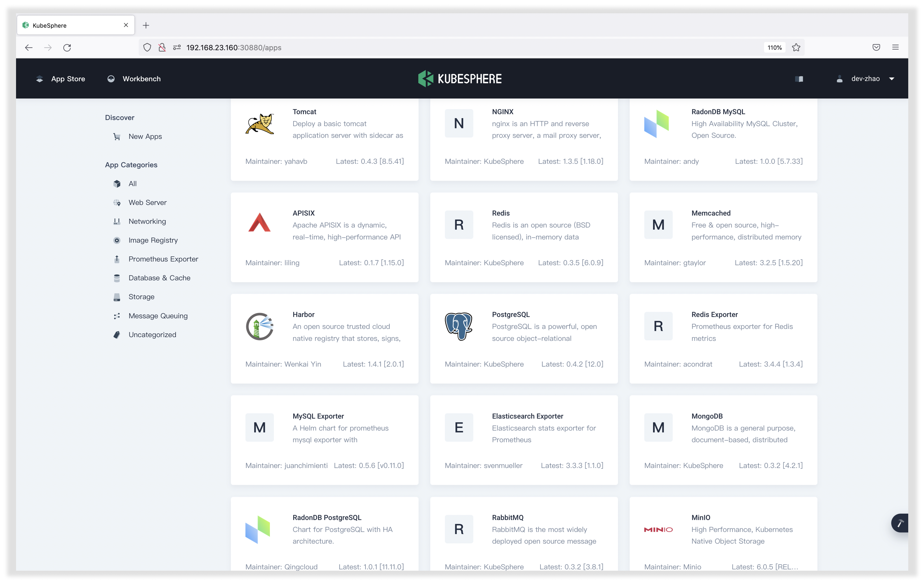
Task: Go back using browser back arrow
Action: click(x=29, y=48)
